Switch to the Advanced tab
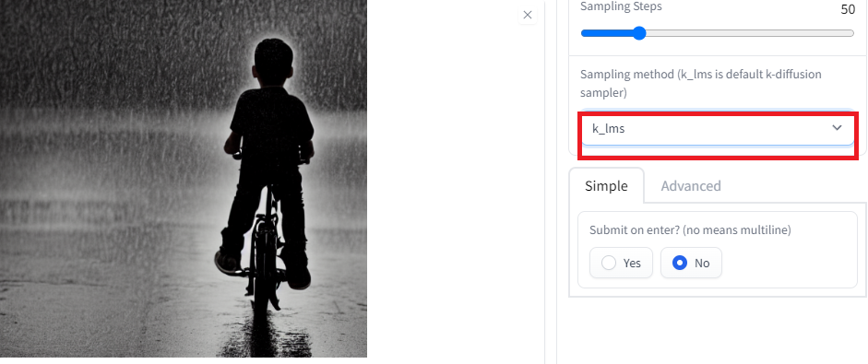 click(x=691, y=186)
